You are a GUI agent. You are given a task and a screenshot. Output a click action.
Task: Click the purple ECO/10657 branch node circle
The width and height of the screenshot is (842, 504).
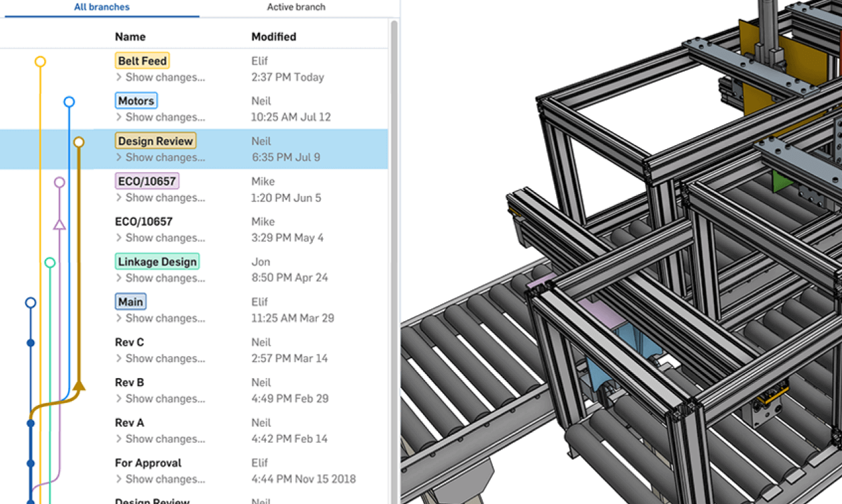[60, 181]
